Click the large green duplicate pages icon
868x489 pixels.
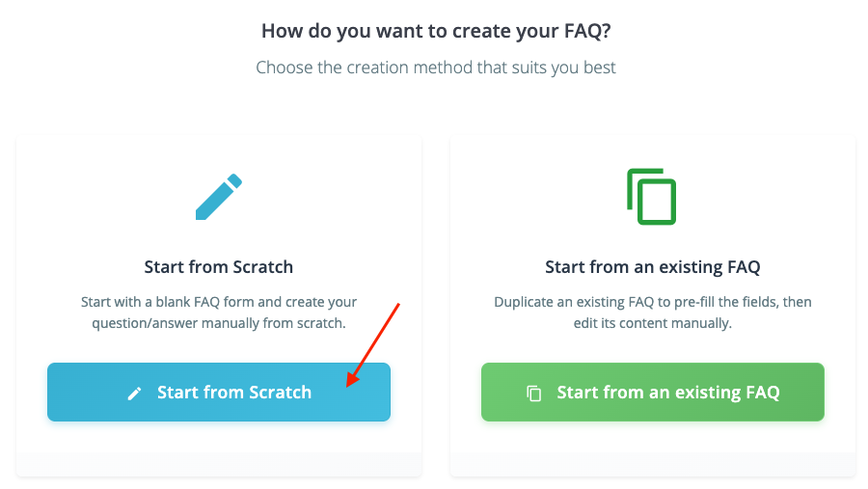coord(652,197)
